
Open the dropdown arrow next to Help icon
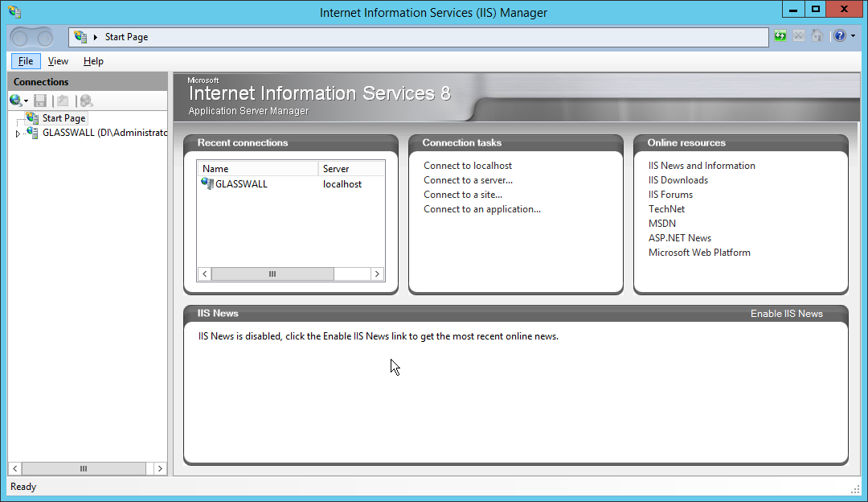(853, 36)
